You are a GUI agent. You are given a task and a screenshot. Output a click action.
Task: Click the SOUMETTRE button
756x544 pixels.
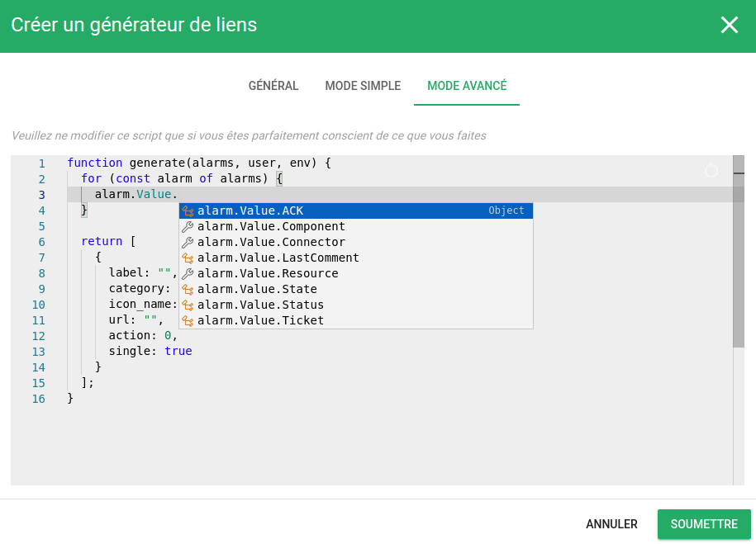[x=704, y=523]
